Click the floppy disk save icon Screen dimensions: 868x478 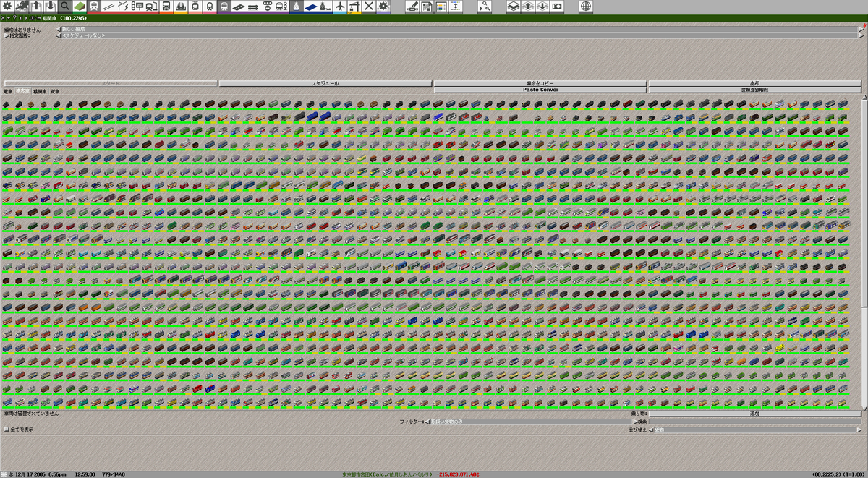click(427, 7)
